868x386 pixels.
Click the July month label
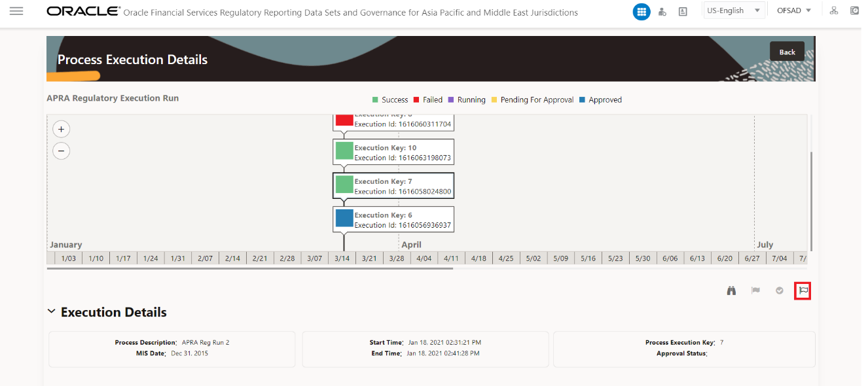[765, 245]
